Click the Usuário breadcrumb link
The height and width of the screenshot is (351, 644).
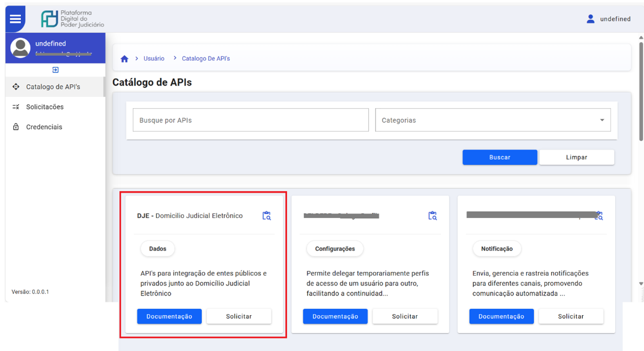pyautogui.click(x=154, y=58)
